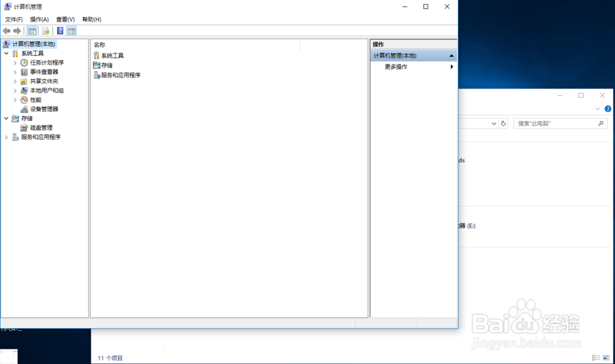Click 系统工具 icon in the center list
This screenshot has height=364, width=615.
97,56
